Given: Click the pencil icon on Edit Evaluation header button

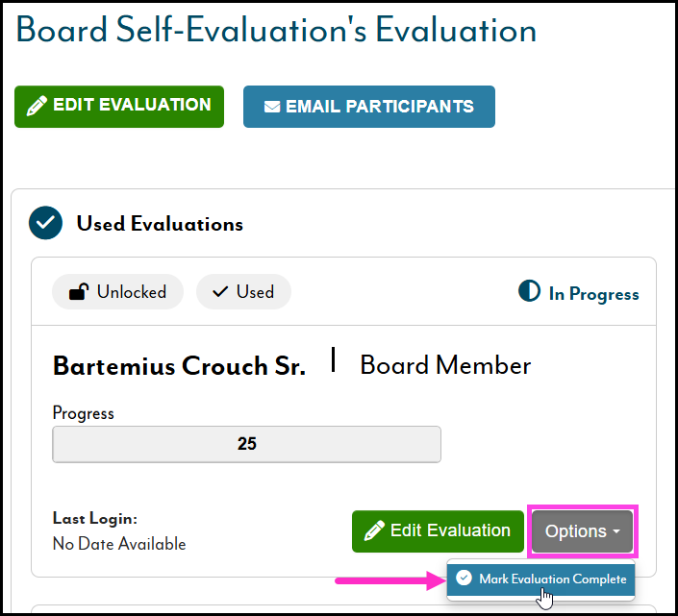Looking at the screenshot, I should [x=37, y=107].
